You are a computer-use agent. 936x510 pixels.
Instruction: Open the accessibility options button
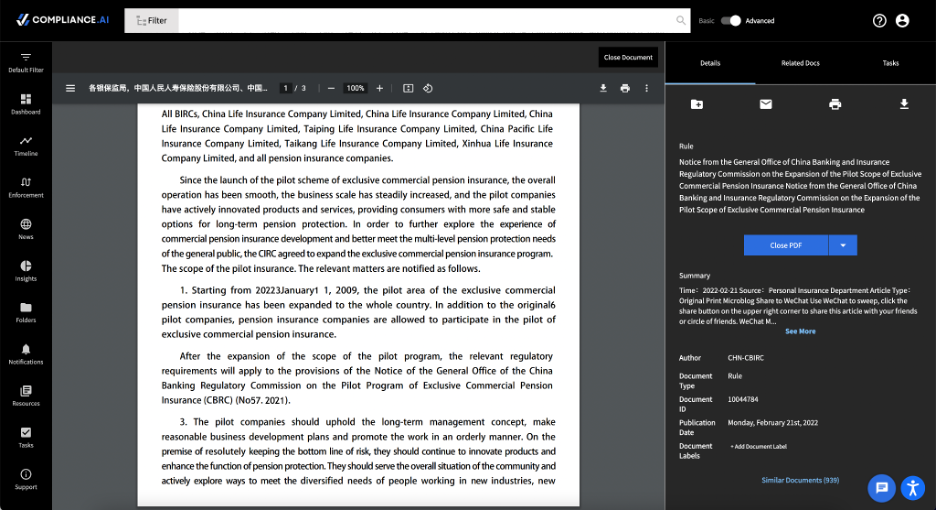point(913,488)
